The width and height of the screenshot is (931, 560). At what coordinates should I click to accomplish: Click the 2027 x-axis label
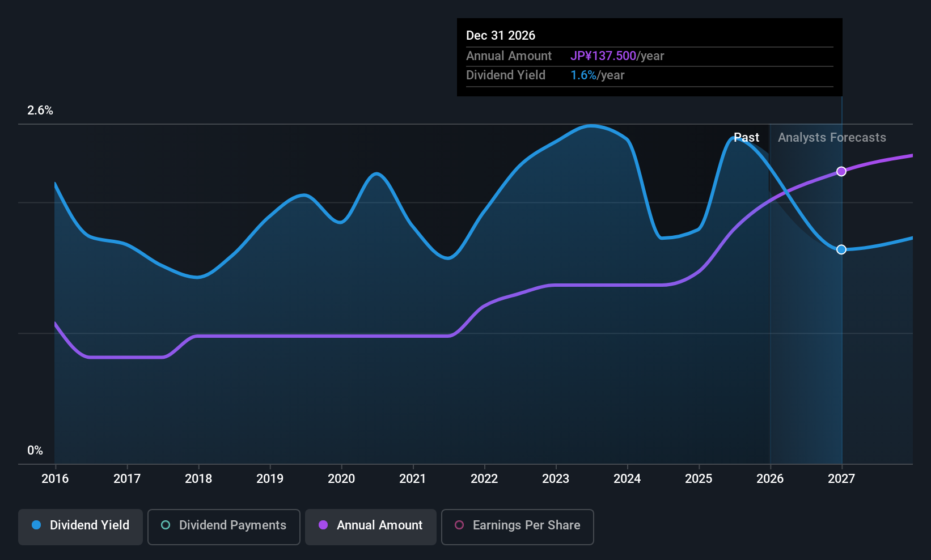pyautogui.click(x=841, y=479)
